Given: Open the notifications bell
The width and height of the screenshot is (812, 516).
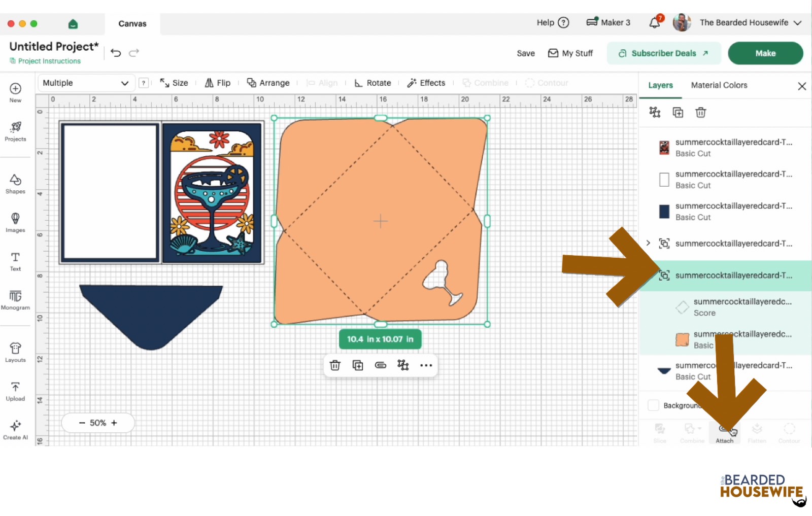Looking at the screenshot, I should coord(656,22).
